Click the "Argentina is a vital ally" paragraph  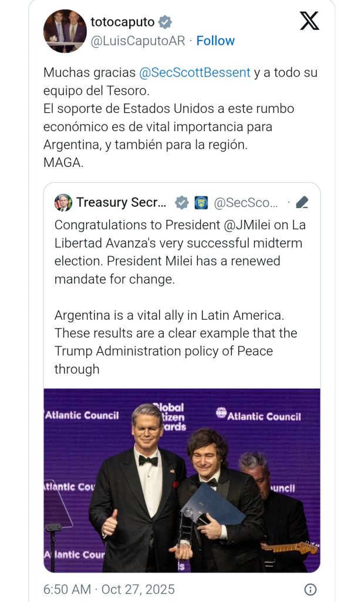(x=176, y=342)
